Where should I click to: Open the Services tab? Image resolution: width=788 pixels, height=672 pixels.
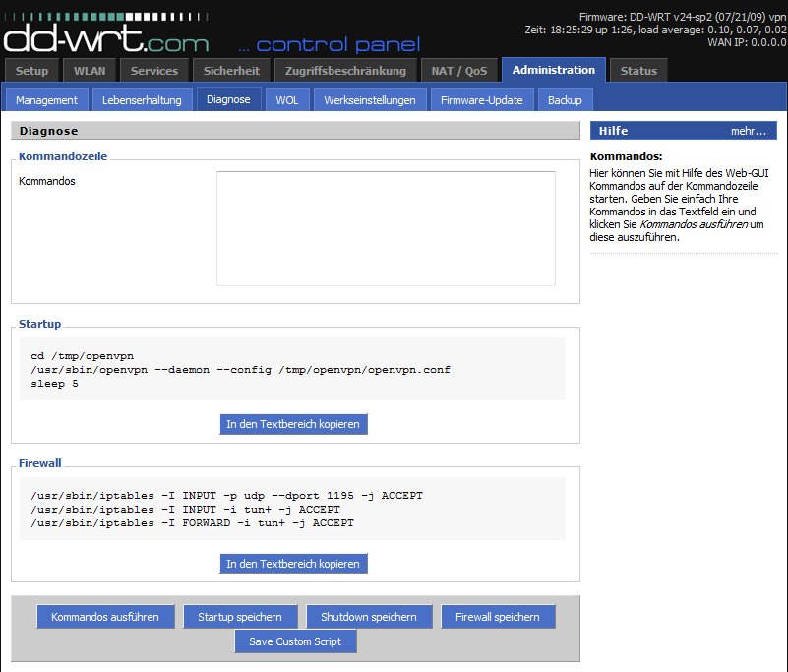pyautogui.click(x=154, y=71)
